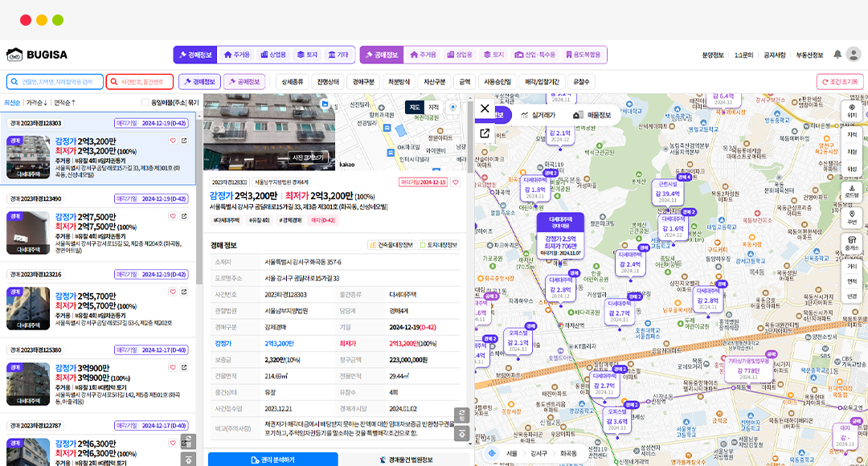
Task: Close the detail panel with X icon
Action: [x=485, y=108]
